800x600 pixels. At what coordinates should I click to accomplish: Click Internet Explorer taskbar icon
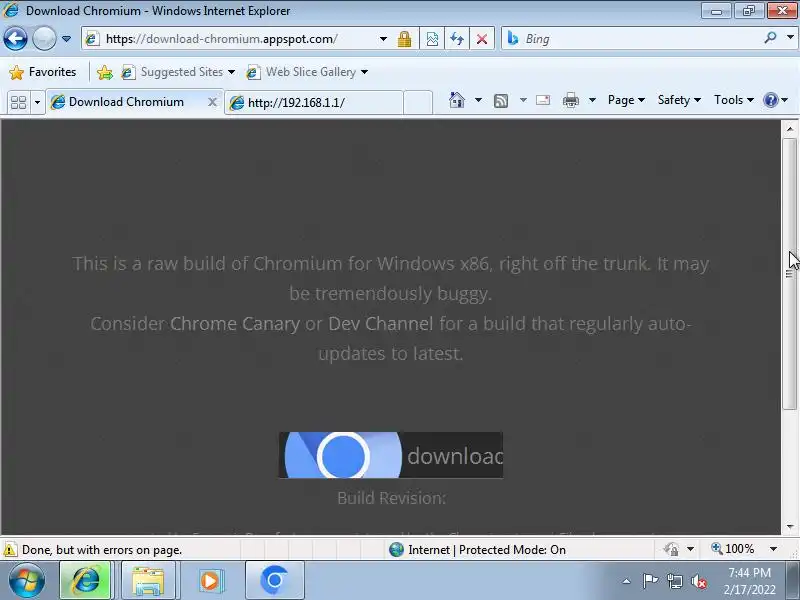click(85, 581)
